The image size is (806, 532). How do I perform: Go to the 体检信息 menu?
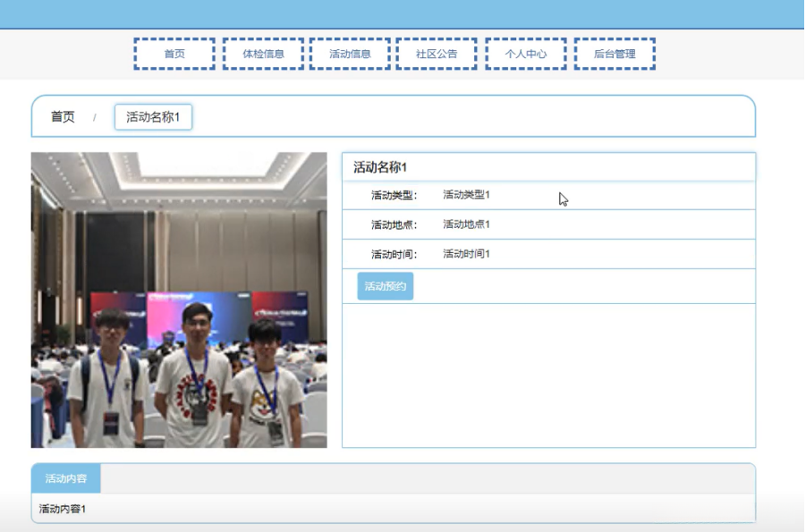263,54
